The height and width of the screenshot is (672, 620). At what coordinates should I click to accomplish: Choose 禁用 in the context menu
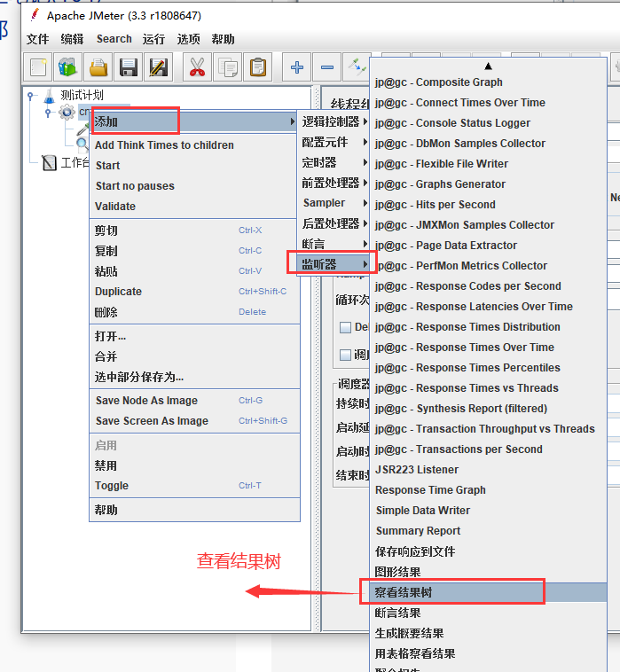(x=194, y=465)
